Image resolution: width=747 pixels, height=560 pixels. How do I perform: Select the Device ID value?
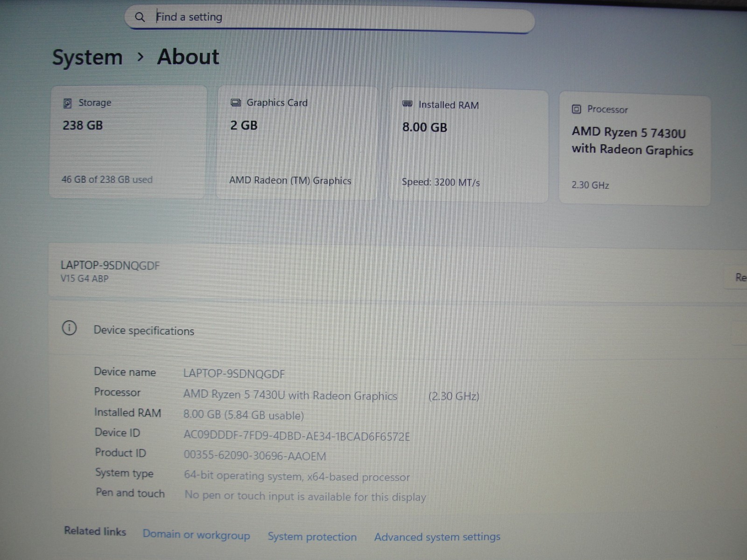click(x=296, y=436)
